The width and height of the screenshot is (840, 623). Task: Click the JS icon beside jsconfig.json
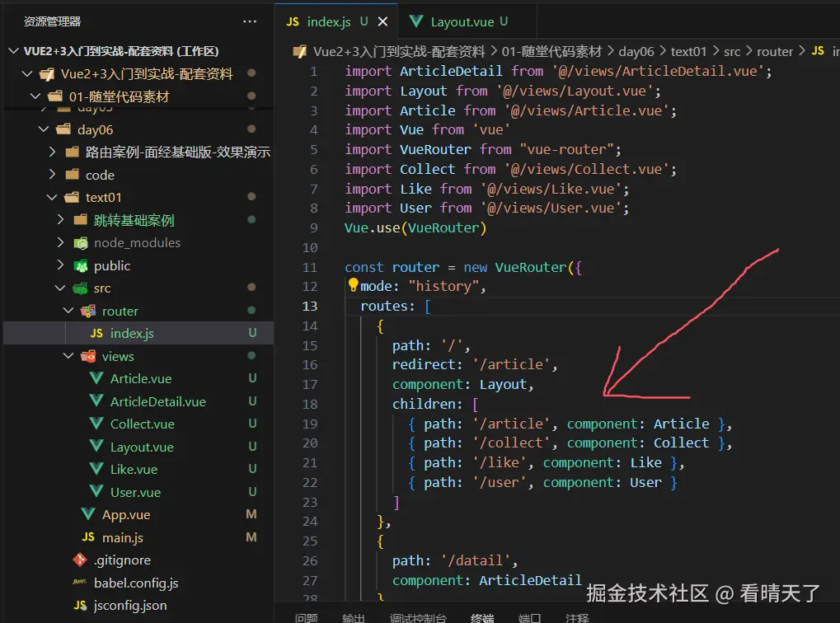click(80, 605)
